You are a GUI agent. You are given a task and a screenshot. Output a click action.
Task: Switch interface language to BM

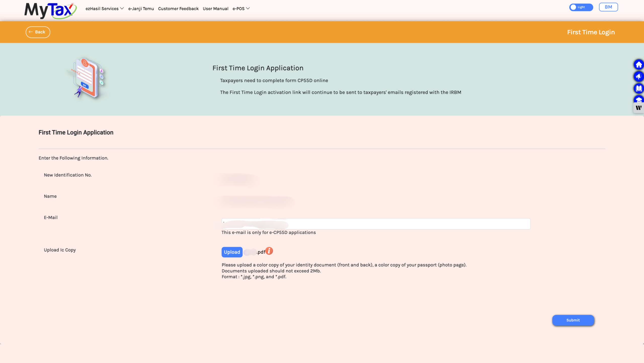click(608, 7)
